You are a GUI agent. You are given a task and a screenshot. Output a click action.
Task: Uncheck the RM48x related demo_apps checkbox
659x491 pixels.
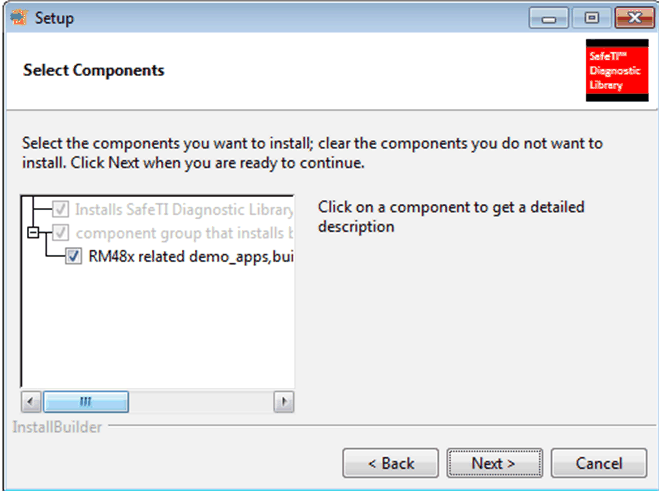pos(73,256)
